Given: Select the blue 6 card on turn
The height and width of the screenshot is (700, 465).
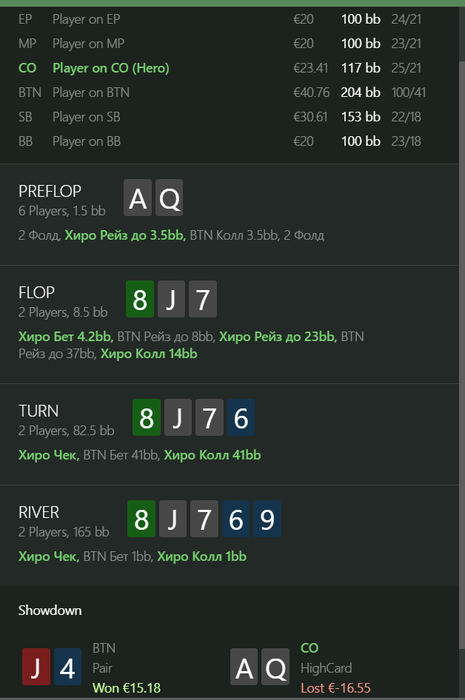Looking at the screenshot, I should click(241, 417).
